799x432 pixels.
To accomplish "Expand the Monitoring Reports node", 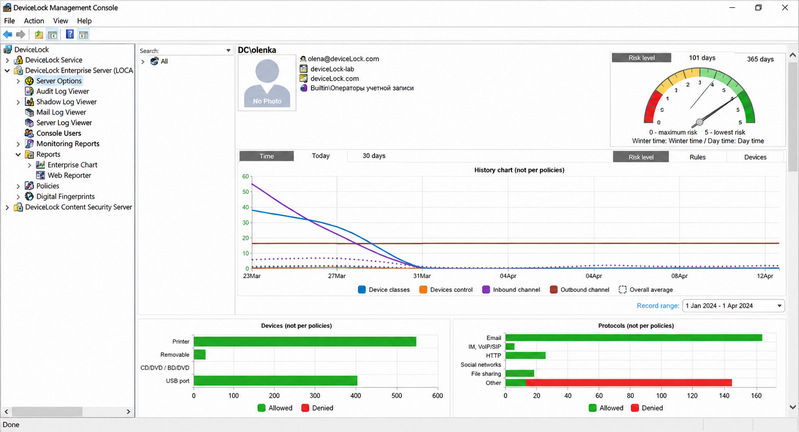I will tap(18, 144).
